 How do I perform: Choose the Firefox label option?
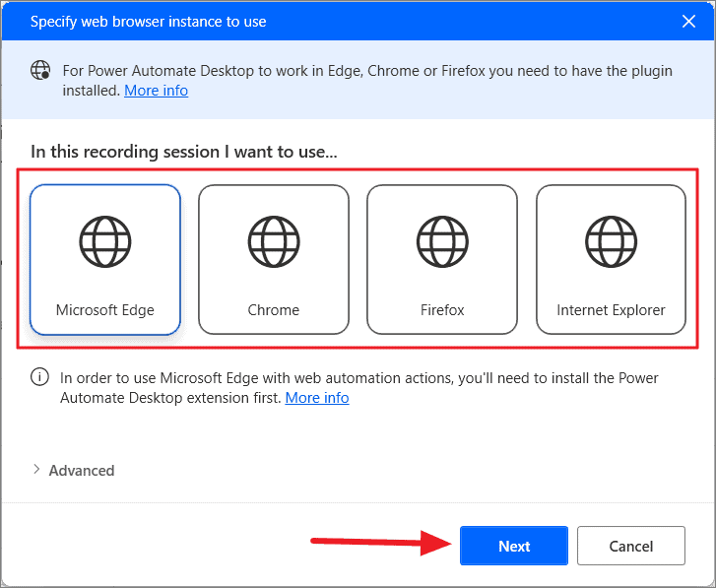coord(442,310)
